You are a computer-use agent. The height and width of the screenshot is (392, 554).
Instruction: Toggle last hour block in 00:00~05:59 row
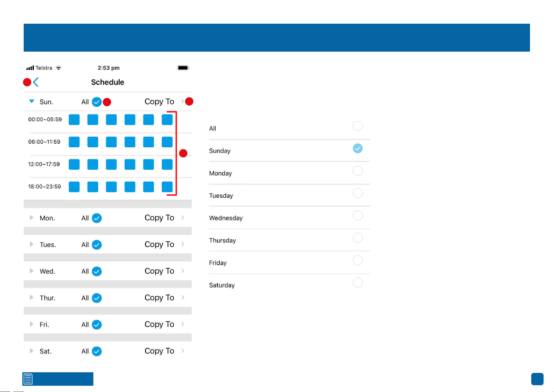pyautogui.click(x=167, y=120)
